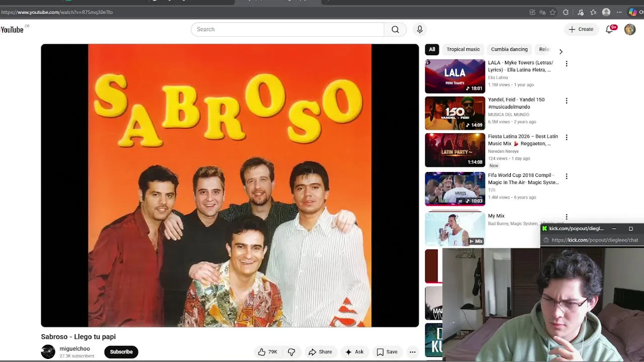Play the LALA Myke Towers thumbnail

(x=455, y=76)
